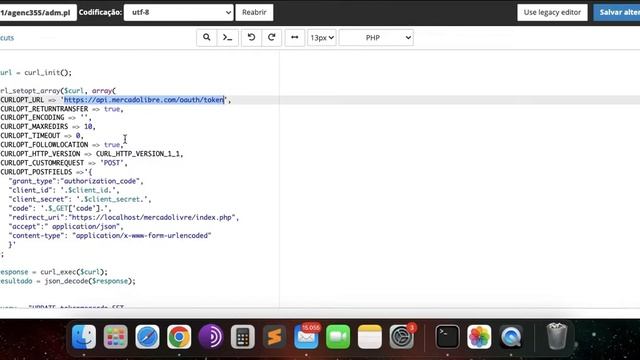
Task: Open Finder from the dock
Action: pyautogui.click(x=84, y=337)
